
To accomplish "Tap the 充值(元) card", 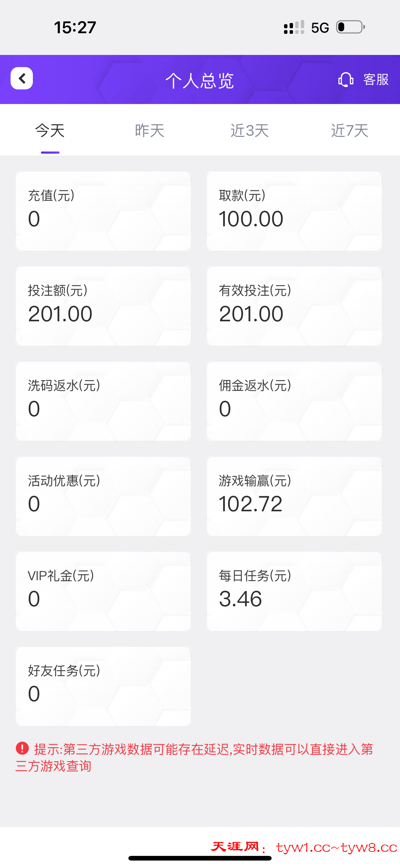I will pos(103,211).
